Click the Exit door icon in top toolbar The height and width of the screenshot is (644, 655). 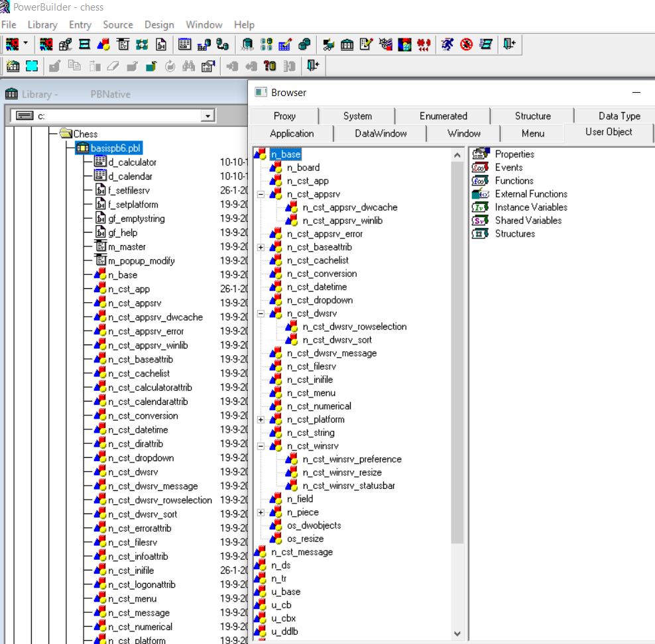click(509, 44)
